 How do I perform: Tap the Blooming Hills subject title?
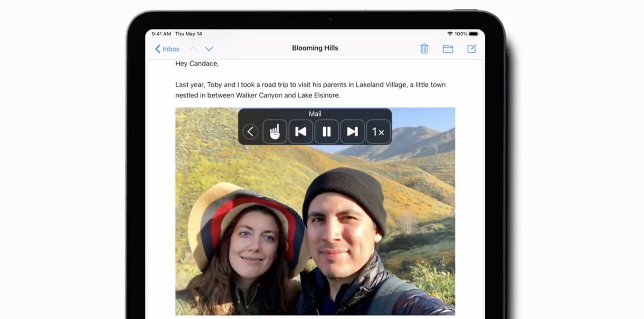(315, 48)
